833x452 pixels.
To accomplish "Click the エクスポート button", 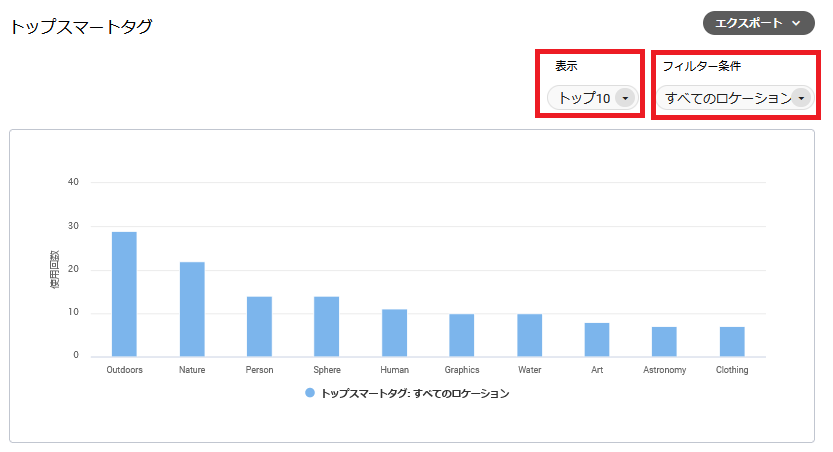I will [x=749, y=23].
